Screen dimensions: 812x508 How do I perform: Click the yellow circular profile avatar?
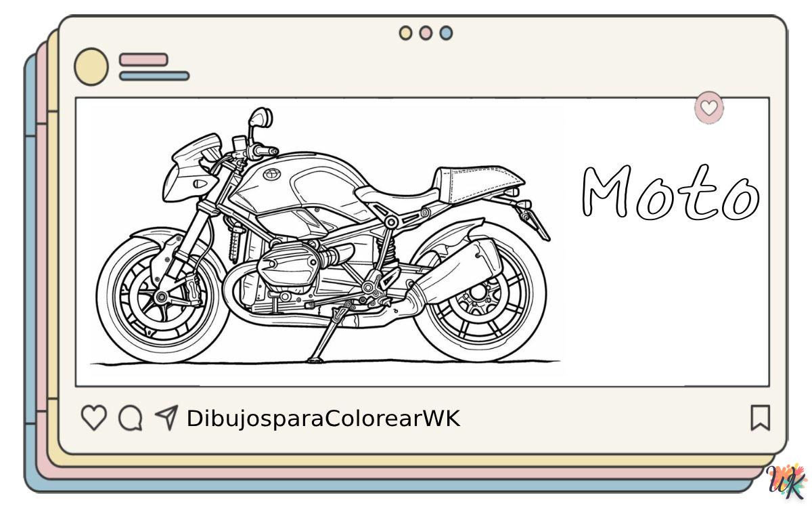click(91, 67)
